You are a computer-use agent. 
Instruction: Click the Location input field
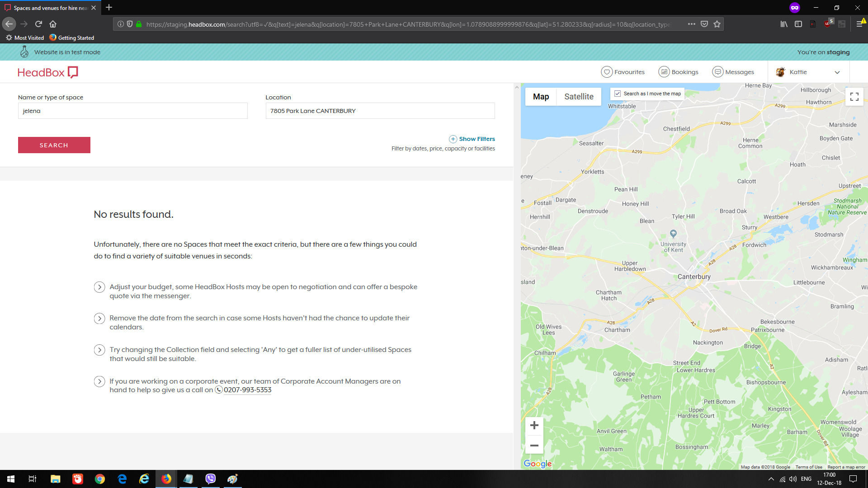tap(380, 111)
